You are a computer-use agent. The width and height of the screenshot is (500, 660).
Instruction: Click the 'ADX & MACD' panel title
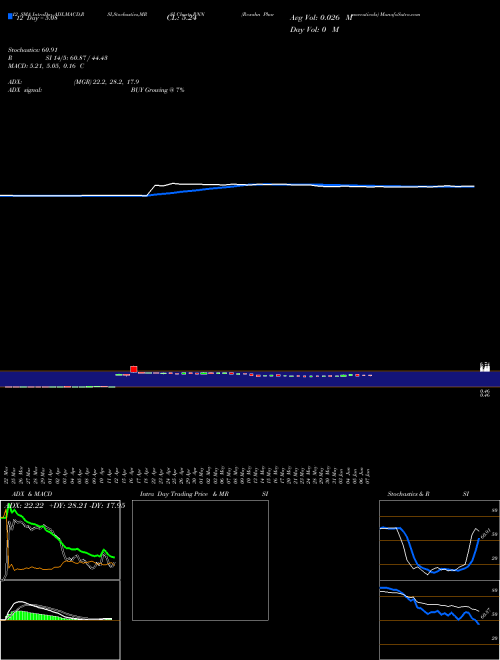click(32, 494)
